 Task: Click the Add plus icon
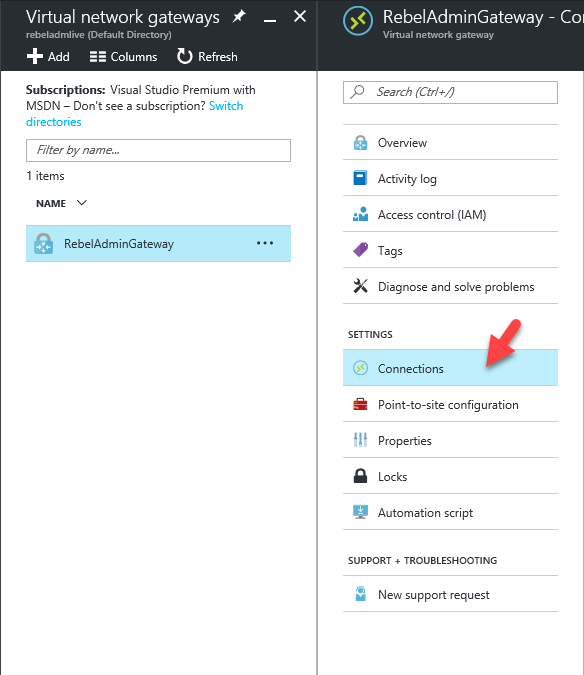click(35, 56)
